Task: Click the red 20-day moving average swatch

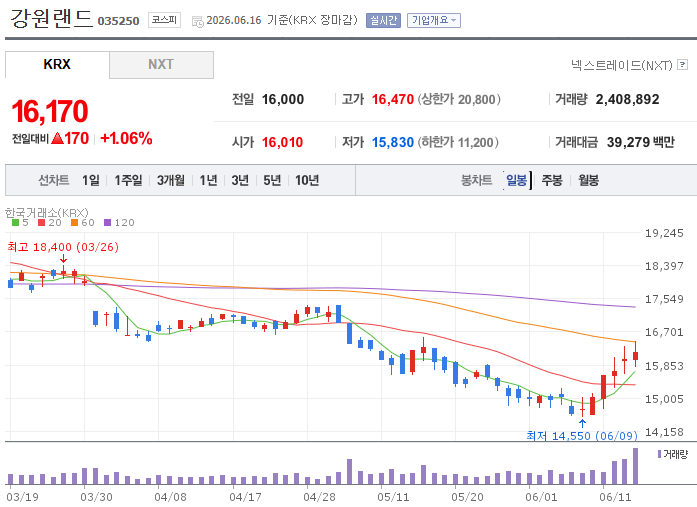Action: tap(42, 223)
